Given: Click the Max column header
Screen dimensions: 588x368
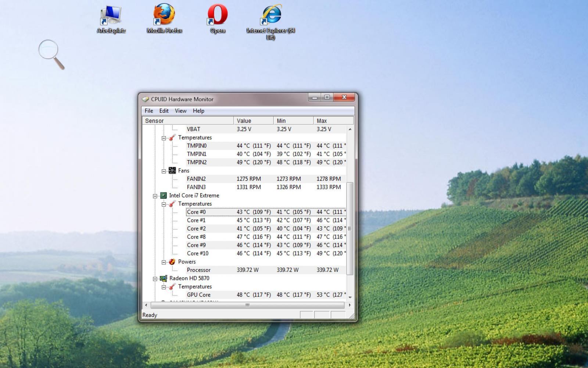Looking at the screenshot, I should click(x=333, y=121).
